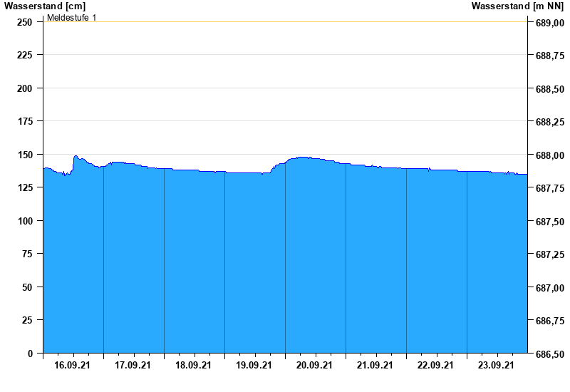
Task: Select the 22.09.21 date label
Action: 436,366
